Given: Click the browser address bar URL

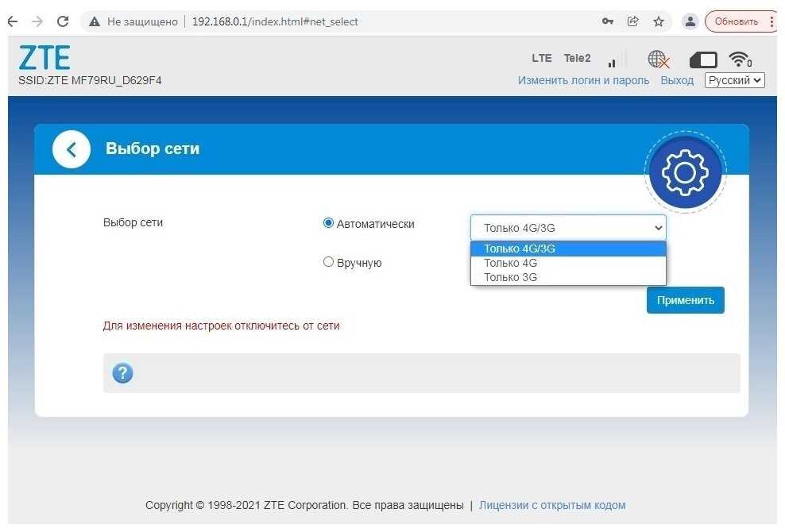Looking at the screenshot, I should pyautogui.click(x=275, y=21).
